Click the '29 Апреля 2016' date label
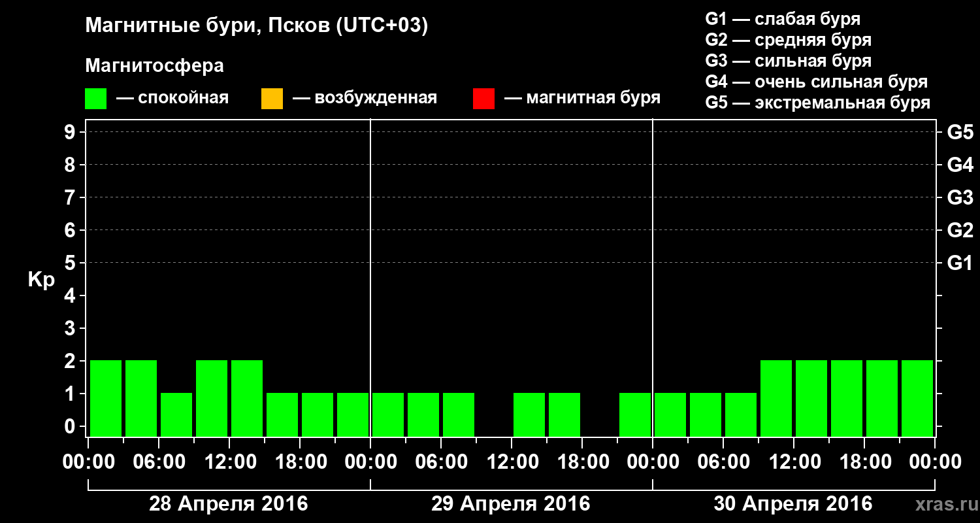Viewport: 980px width, 523px height. (511, 504)
